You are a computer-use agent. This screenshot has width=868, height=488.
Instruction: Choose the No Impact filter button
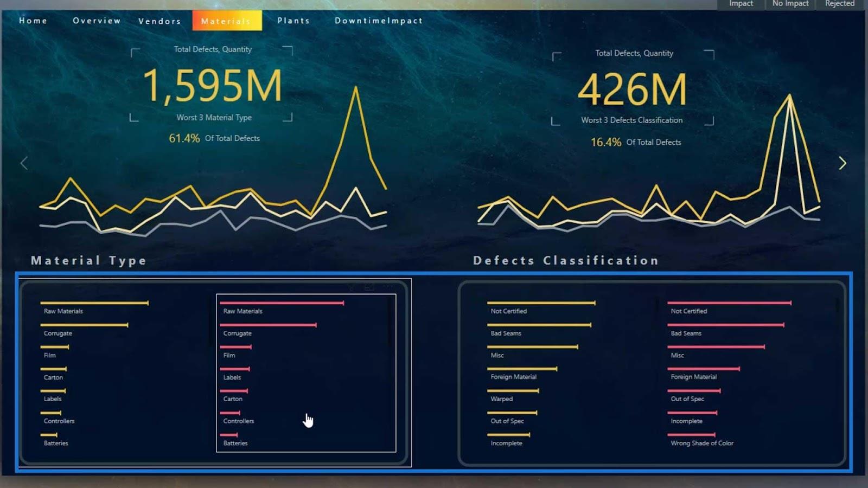tap(790, 4)
